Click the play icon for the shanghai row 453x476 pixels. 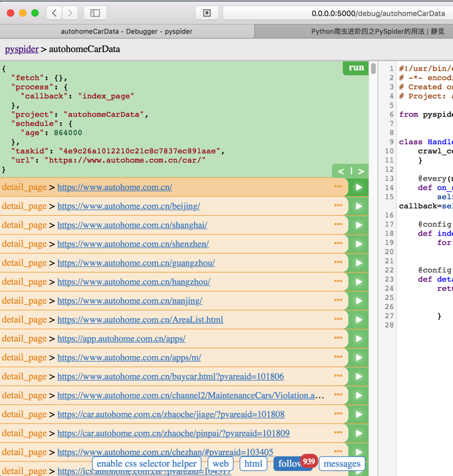coord(359,225)
